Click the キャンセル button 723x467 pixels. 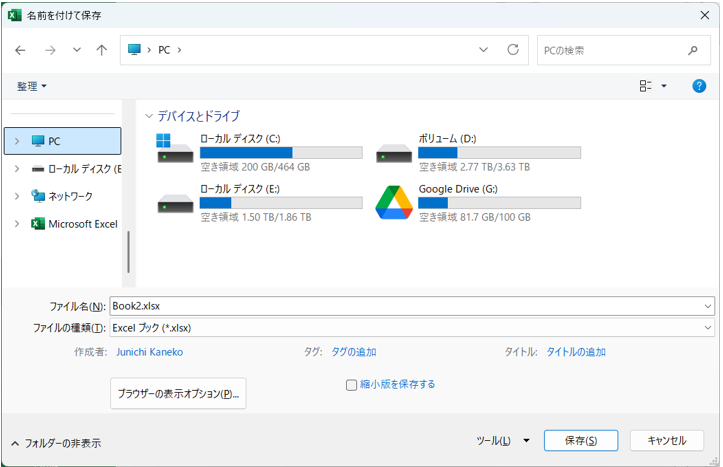pyautogui.click(x=667, y=441)
